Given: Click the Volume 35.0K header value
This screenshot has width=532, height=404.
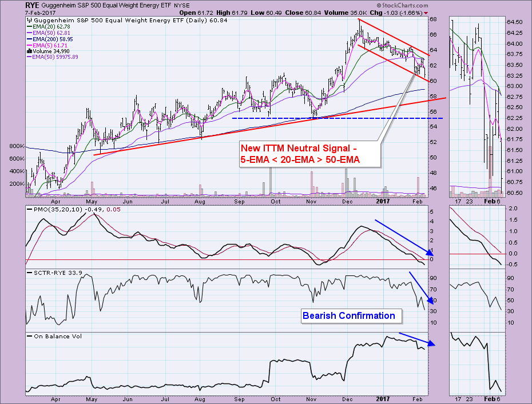Looking at the screenshot, I should point(346,13).
